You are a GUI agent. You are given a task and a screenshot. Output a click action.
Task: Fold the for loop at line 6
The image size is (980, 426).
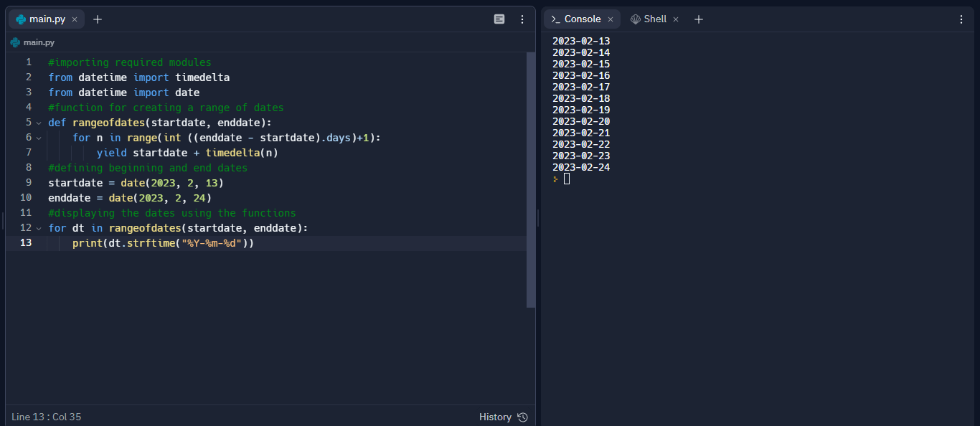[x=39, y=138]
